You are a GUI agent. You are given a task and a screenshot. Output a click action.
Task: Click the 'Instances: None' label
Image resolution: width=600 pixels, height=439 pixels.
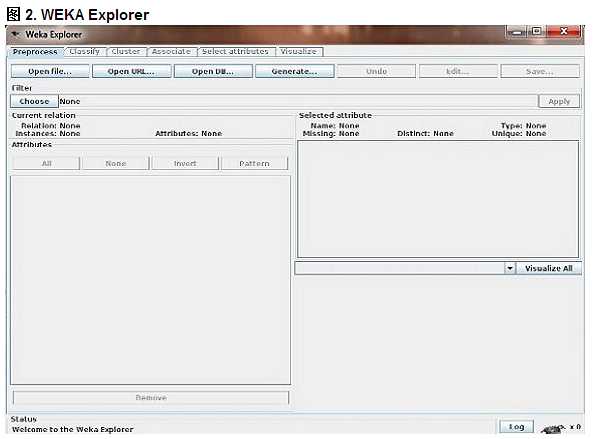(48, 133)
